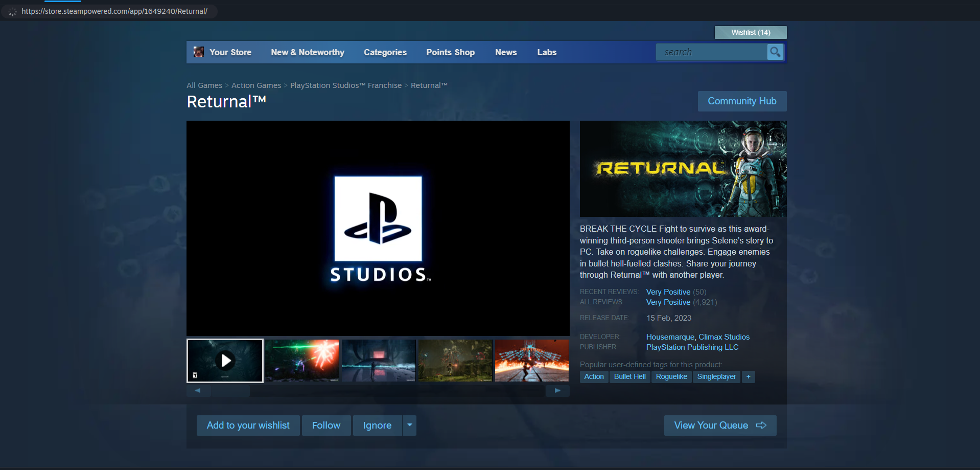Click the thumbnail strip scrollbar handle

coord(230,391)
